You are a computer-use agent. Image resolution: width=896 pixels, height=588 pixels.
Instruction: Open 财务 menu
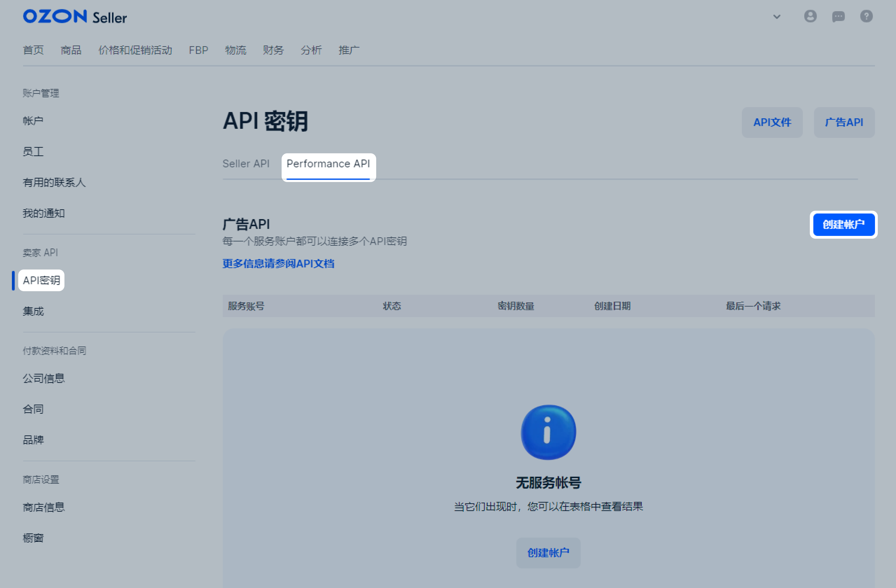tap(273, 50)
